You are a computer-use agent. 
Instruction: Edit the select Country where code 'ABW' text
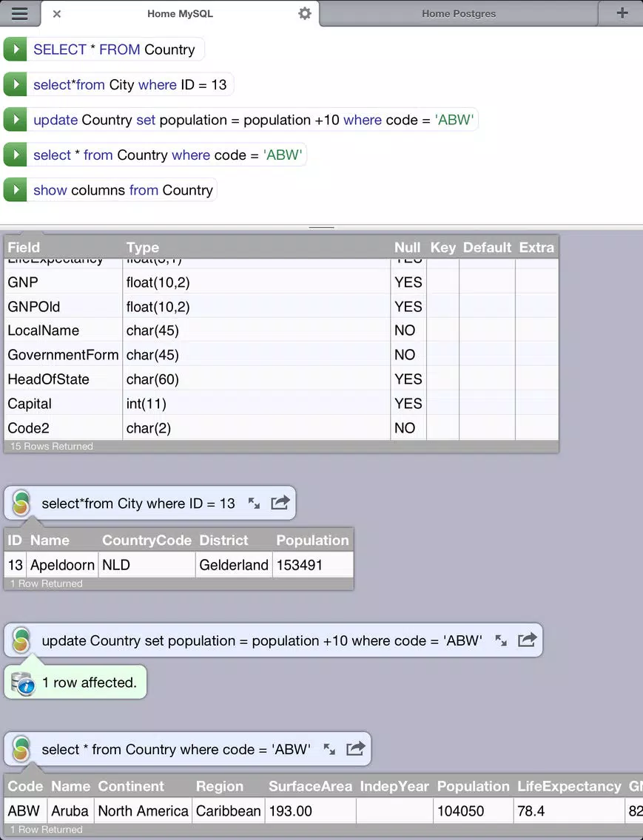coord(166,155)
